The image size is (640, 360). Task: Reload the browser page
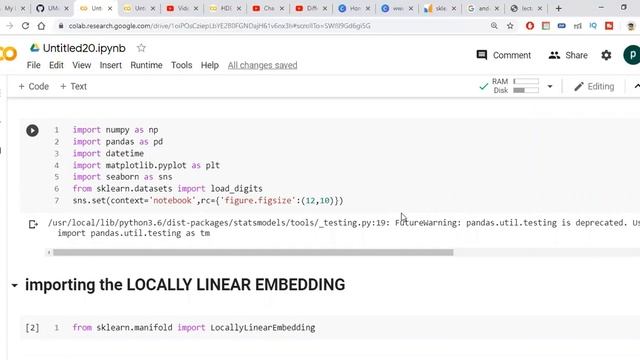coord(25,26)
